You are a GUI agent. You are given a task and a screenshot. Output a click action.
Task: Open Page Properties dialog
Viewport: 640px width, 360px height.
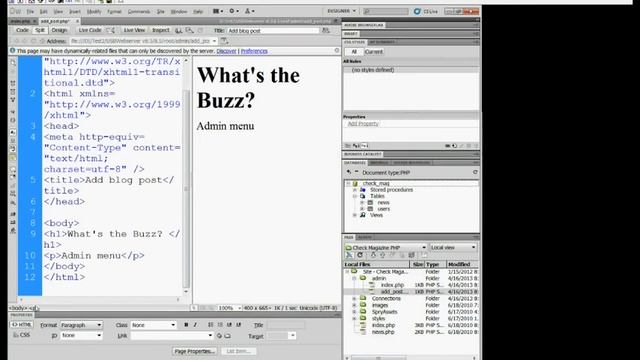pyautogui.click(x=194, y=351)
